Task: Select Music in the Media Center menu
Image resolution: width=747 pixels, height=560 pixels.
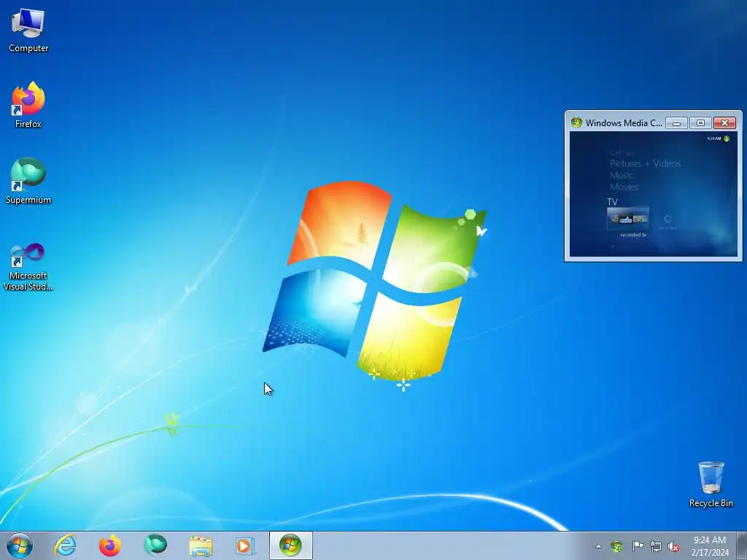Action: [622, 175]
